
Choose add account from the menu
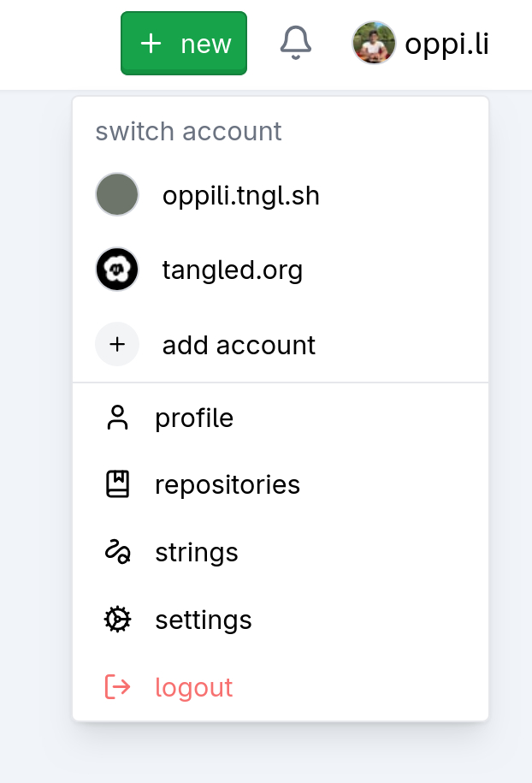(239, 345)
